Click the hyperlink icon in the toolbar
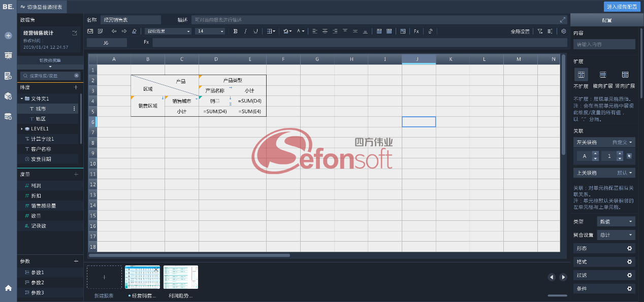 point(430,31)
